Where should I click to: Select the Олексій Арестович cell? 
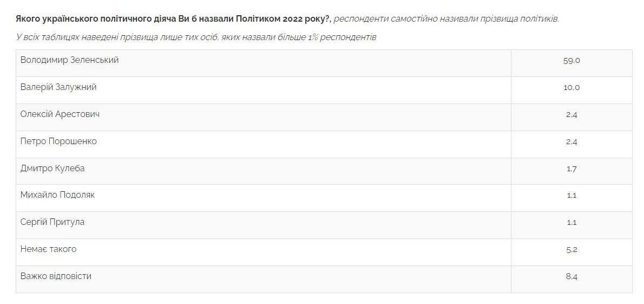(60, 114)
